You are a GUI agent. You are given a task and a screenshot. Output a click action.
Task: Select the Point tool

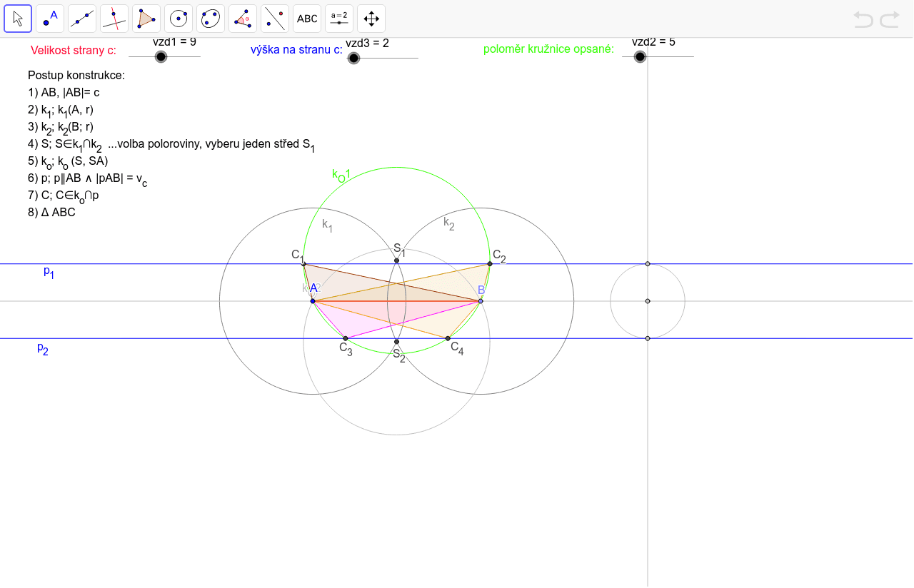[x=50, y=19]
